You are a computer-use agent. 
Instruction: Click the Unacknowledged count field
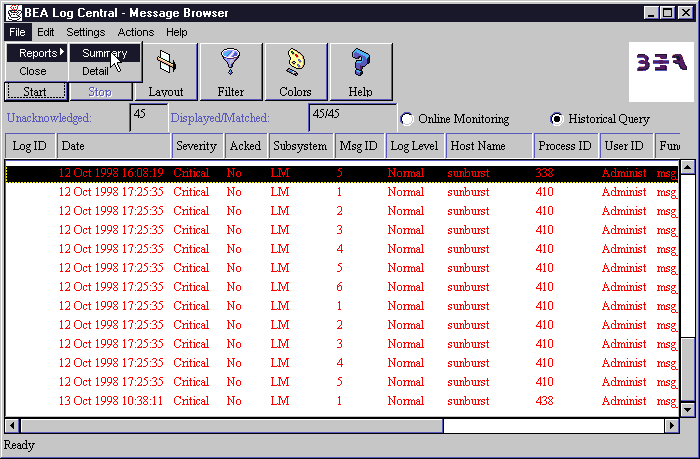149,117
